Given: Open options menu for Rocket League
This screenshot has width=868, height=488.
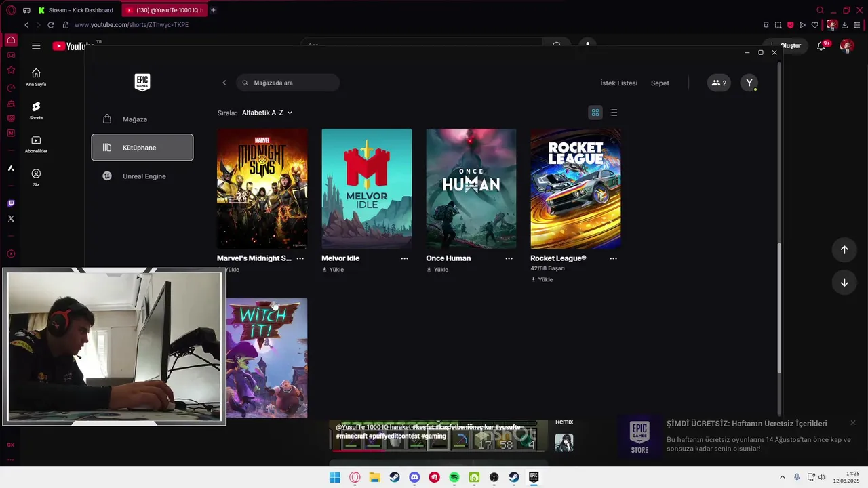Looking at the screenshot, I should point(614,258).
